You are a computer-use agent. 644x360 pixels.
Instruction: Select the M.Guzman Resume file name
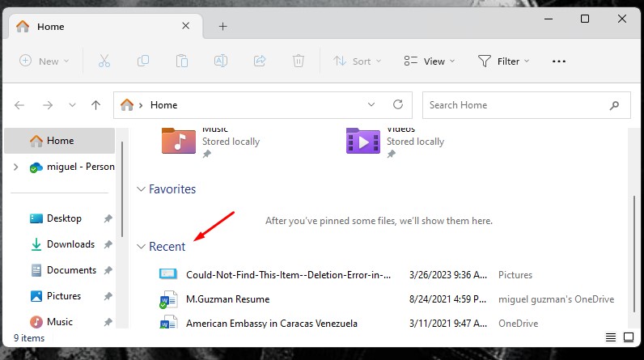[227, 299]
